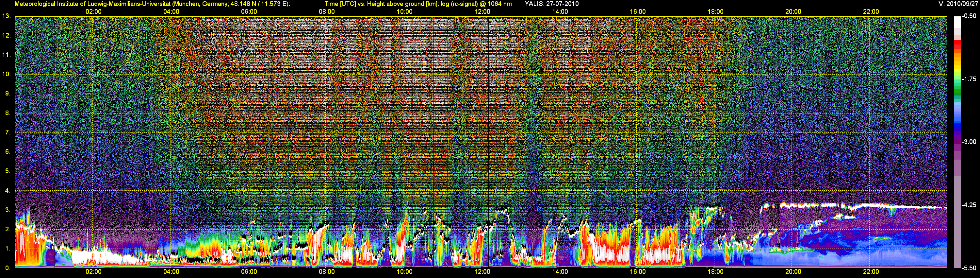Click the Meteorological Institute title text
Screen dimensions: 980x278
152,4
